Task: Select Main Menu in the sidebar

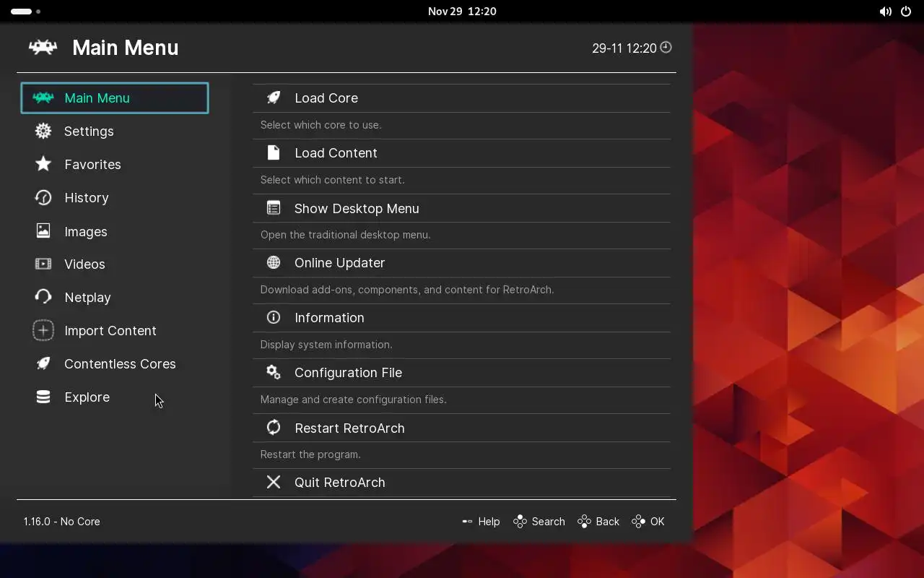Action: coord(115,98)
